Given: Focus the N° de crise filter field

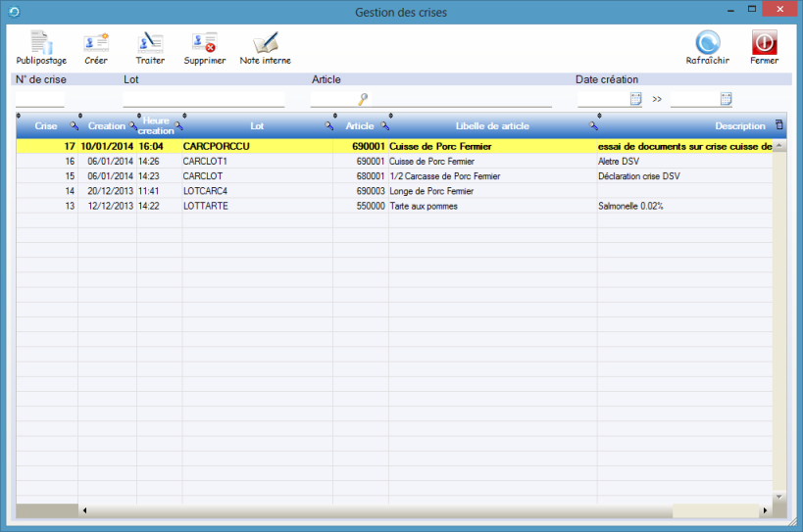Looking at the screenshot, I should coord(40,99).
